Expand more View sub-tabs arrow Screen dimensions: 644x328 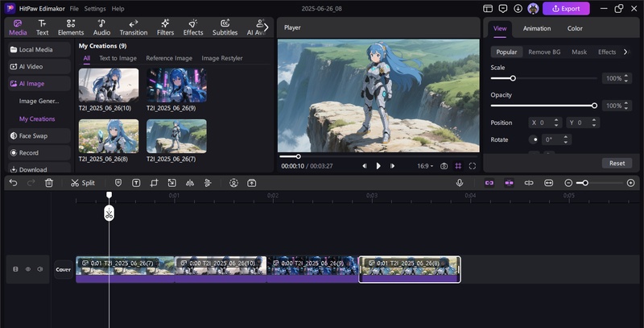click(x=625, y=52)
